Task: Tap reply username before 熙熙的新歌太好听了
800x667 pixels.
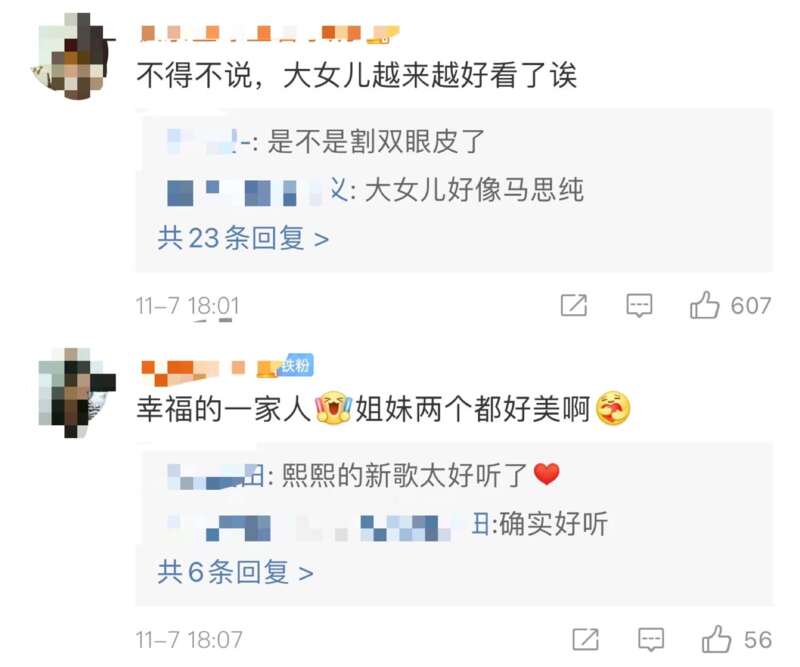Action: coord(216,476)
